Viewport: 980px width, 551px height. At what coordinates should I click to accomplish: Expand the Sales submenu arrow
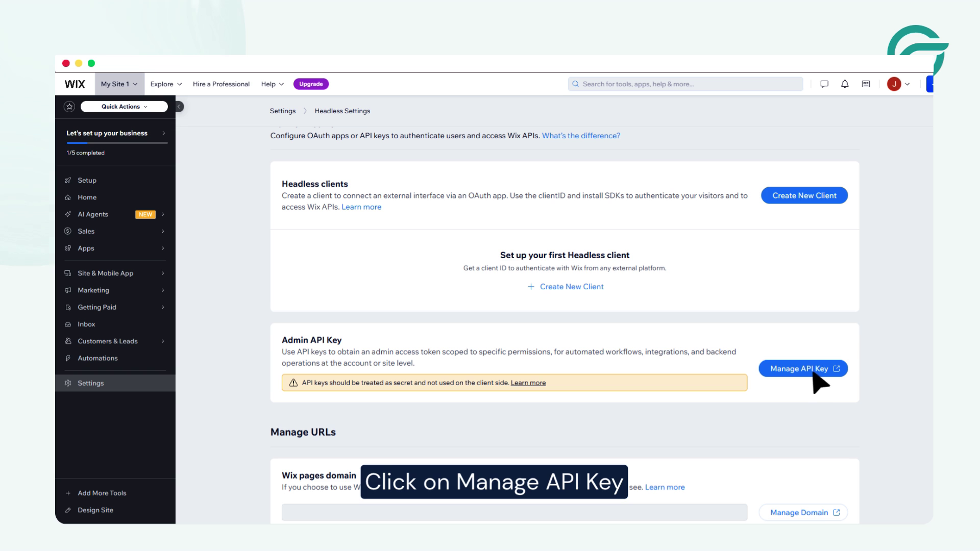point(163,231)
